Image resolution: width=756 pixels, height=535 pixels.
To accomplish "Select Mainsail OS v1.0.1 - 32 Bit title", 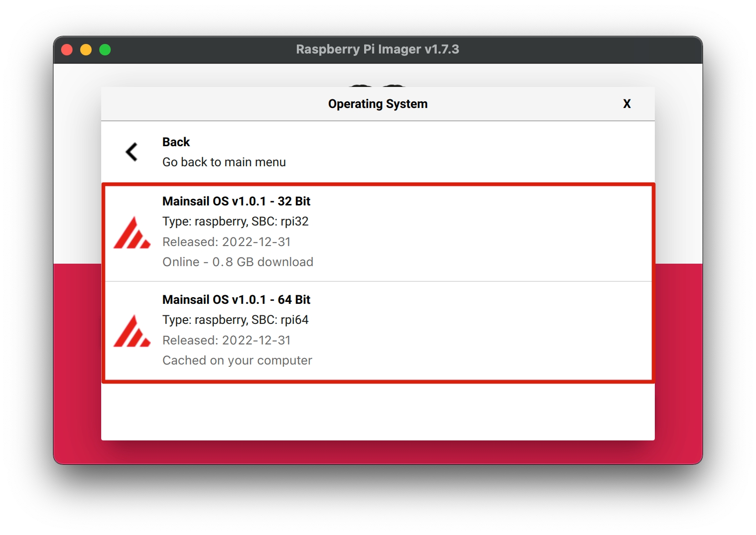I will 236,201.
